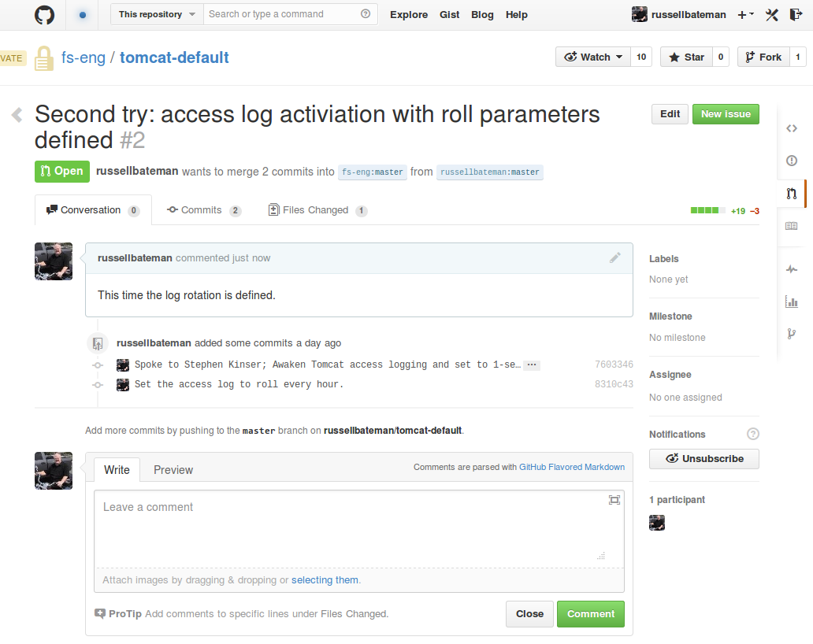Click the private repository lock icon

point(44,58)
